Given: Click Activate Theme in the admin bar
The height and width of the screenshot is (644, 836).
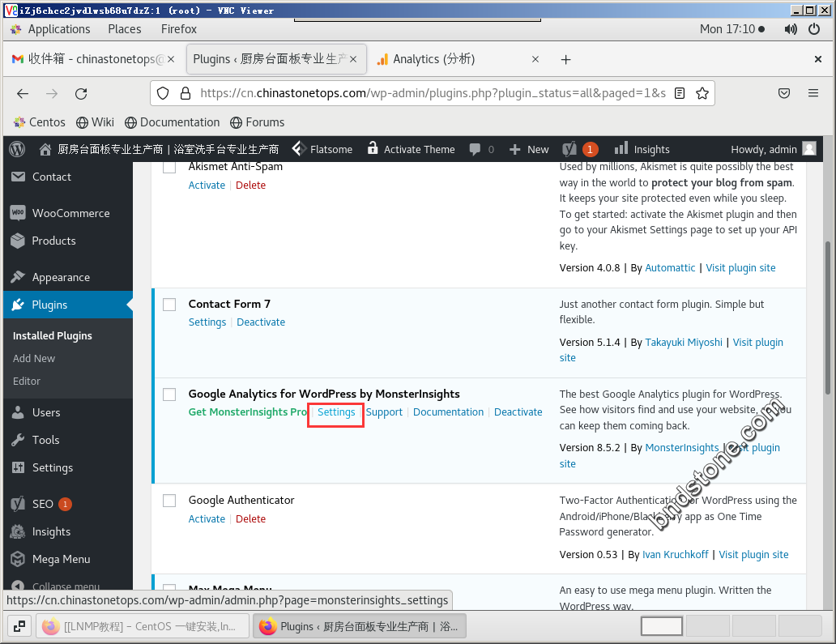Looking at the screenshot, I should 411,149.
